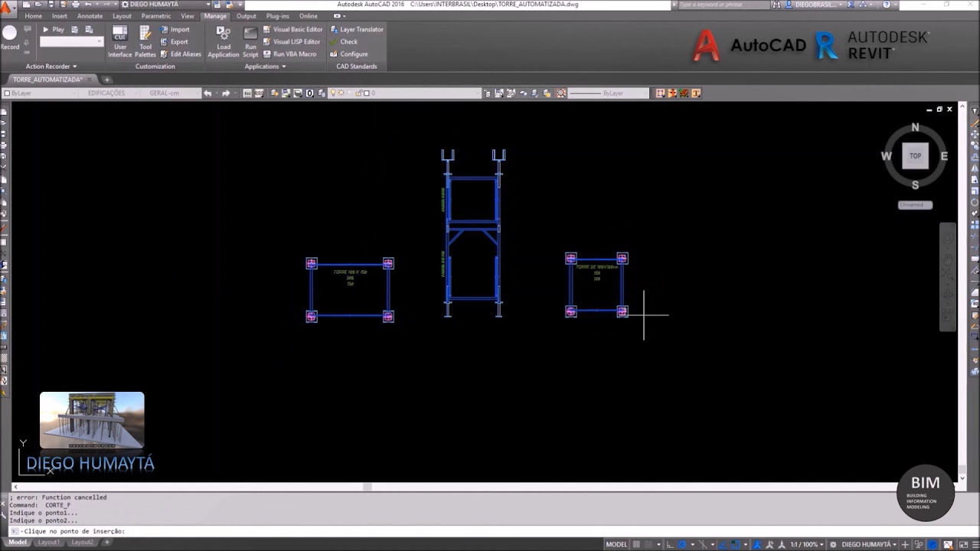Play the recorded action macro

click(54, 29)
